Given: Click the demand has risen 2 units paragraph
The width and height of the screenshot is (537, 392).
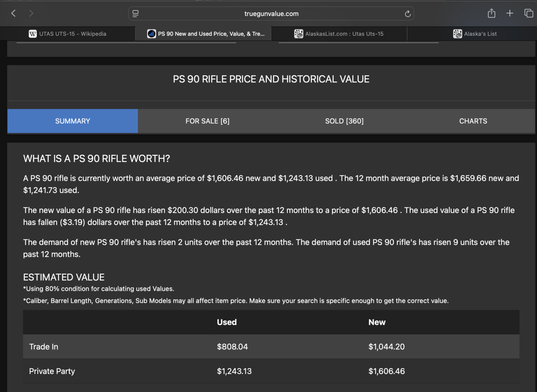Looking at the screenshot, I should pyautogui.click(x=266, y=248).
